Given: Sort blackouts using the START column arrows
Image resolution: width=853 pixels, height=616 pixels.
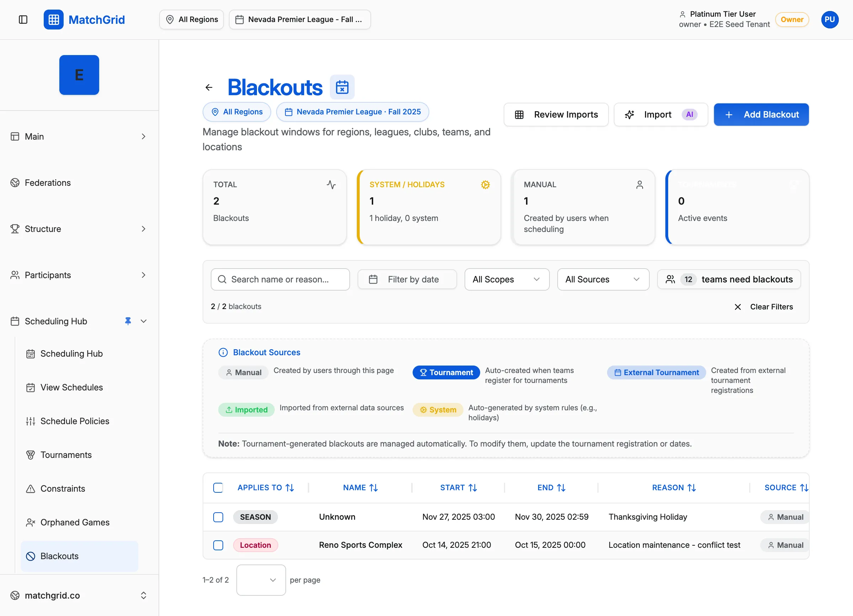Looking at the screenshot, I should (x=473, y=487).
